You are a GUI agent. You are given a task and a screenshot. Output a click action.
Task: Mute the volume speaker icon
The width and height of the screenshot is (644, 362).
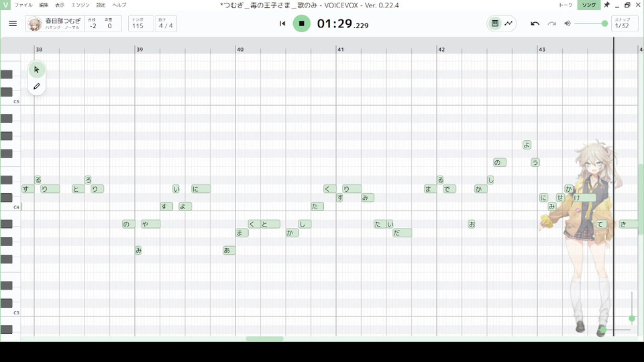coord(568,23)
